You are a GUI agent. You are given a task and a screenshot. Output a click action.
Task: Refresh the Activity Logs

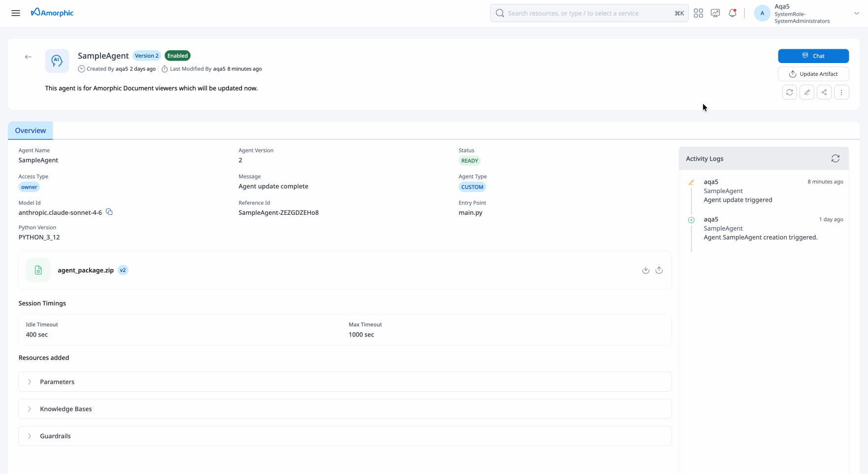pos(836,159)
